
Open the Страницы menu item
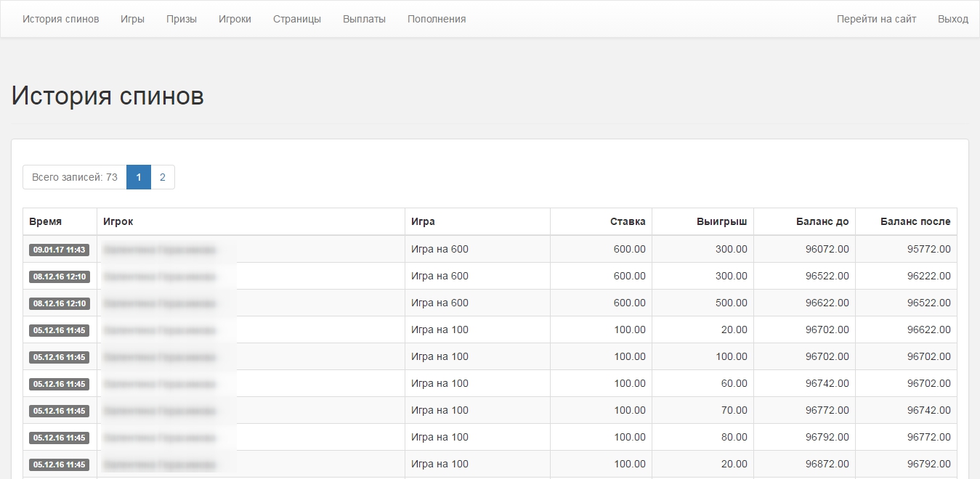pyautogui.click(x=296, y=19)
